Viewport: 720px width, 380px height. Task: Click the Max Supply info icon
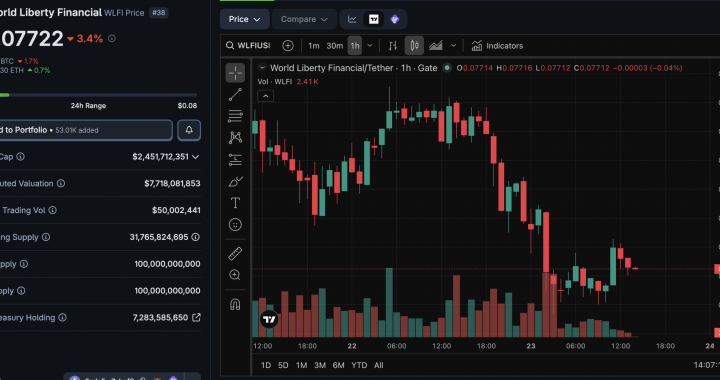coord(21,291)
